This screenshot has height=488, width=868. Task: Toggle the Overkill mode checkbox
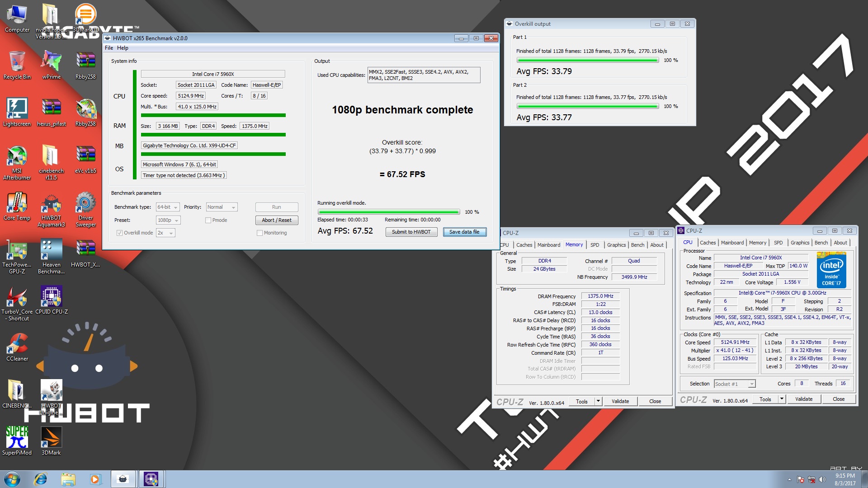[119, 233]
